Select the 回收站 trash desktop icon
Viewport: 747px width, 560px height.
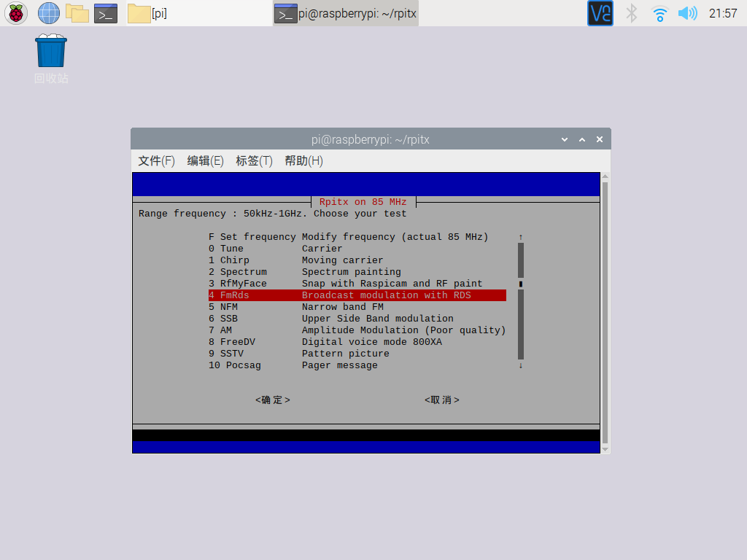pos(51,58)
